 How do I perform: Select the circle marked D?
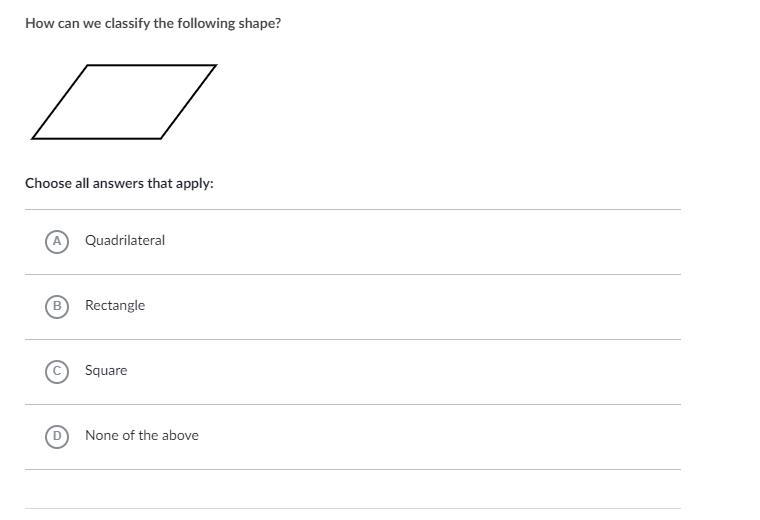click(x=57, y=436)
